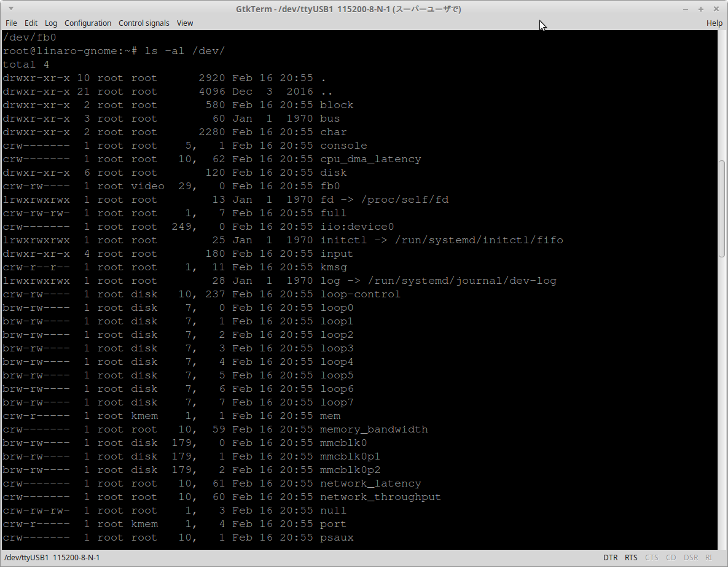Click the RI status indicator

[x=708, y=557]
